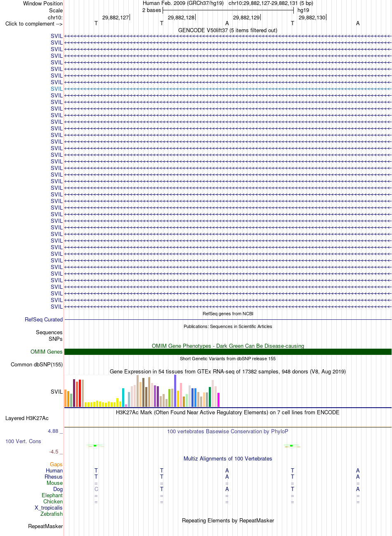Click the Window Position label

point(43,3)
